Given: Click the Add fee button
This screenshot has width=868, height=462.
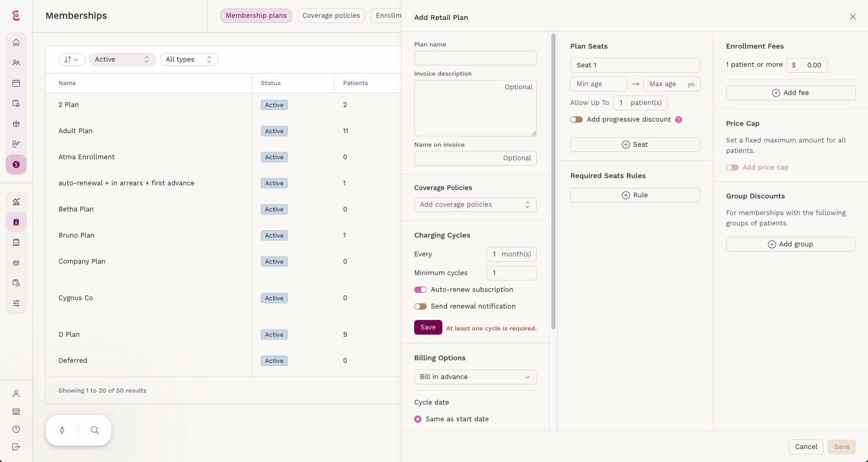Looking at the screenshot, I should tap(791, 93).
